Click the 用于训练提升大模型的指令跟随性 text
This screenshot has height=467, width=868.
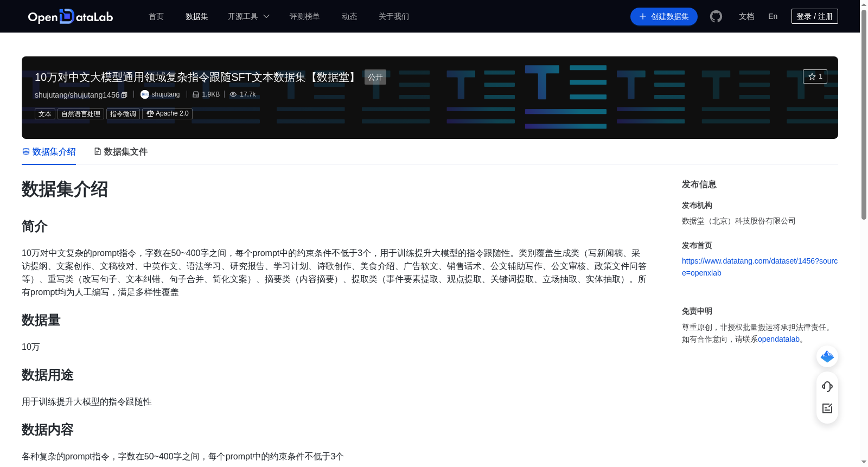[87, 401]
